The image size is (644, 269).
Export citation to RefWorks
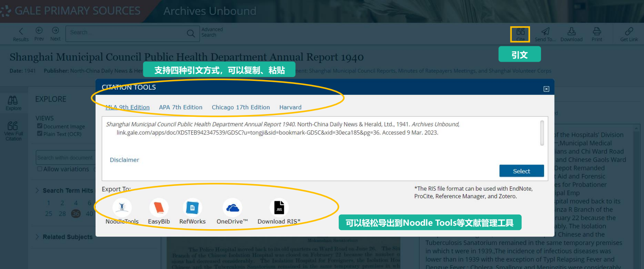(192, 208)
